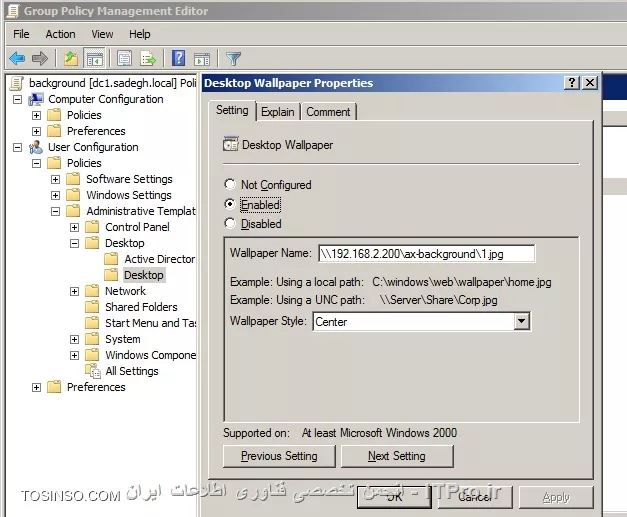Select the Active Directory tree item under Desktop
The image size is (627, 517).
(x=160, y=259)
